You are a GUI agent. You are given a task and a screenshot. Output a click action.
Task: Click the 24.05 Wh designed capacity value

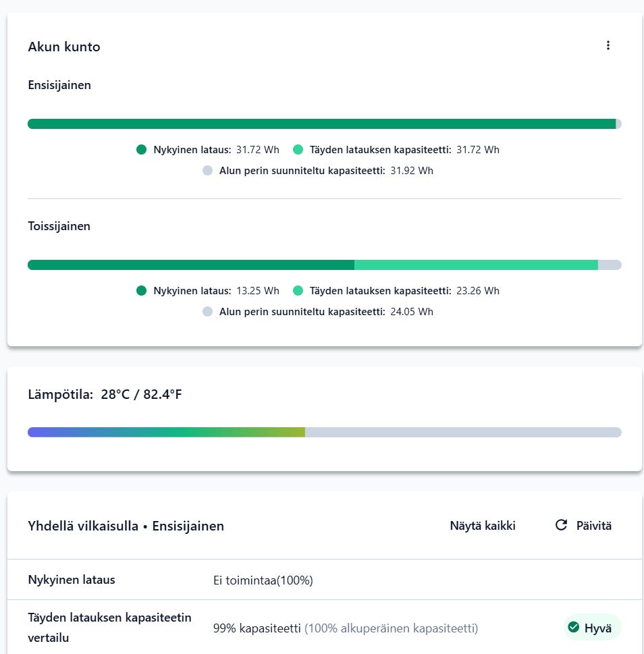pyautogui.click(x=412, y=312)
